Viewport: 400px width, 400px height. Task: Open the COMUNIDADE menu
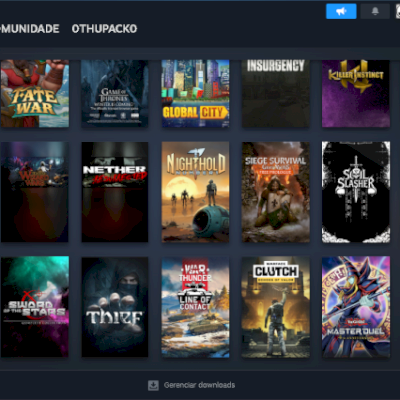pos(30,29)
